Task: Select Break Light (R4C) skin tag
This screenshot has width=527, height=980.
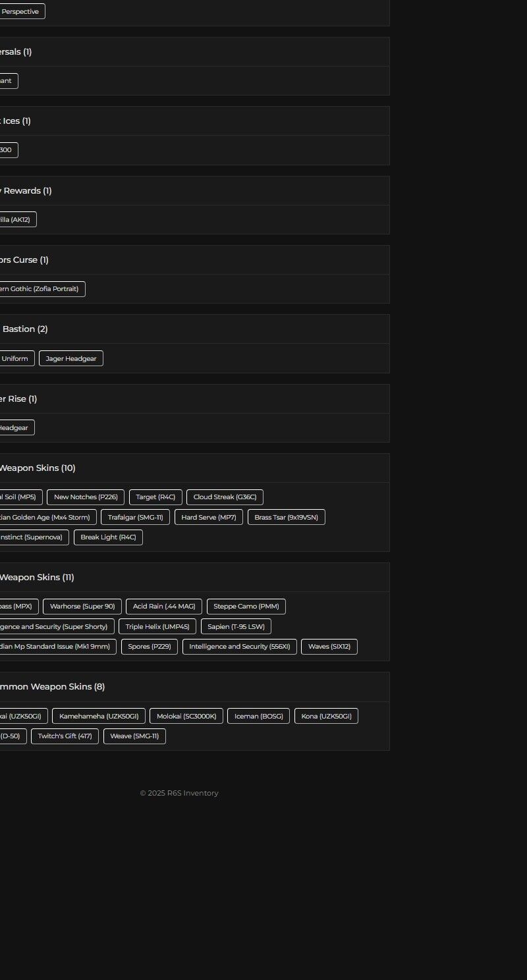Action: 108,537
